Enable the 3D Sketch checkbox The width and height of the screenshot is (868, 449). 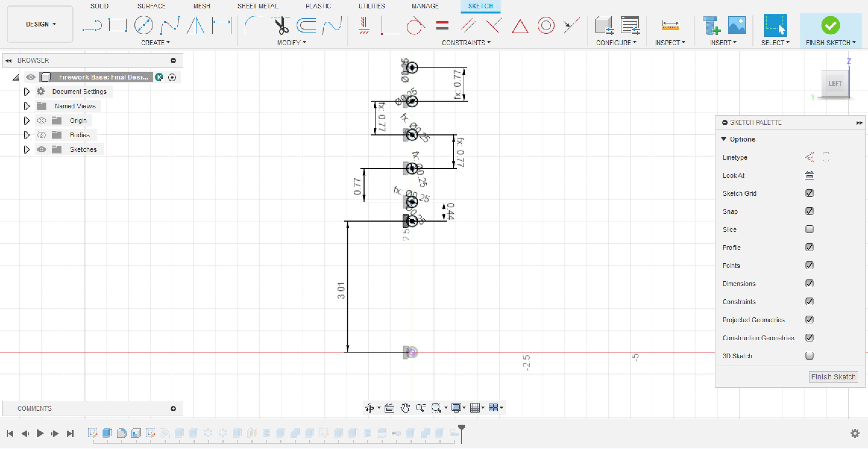click(x=809, y=356)
